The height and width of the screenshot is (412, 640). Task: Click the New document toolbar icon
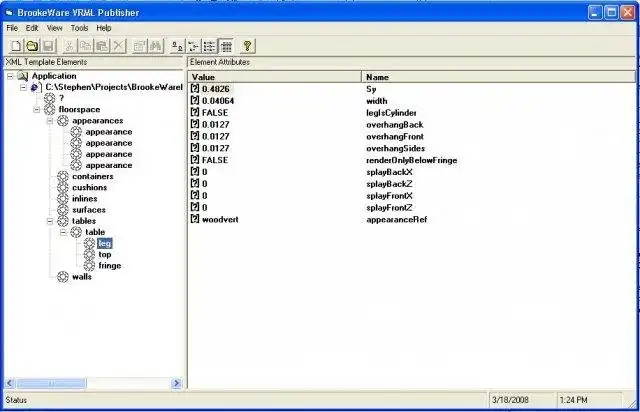coord(16,46)
